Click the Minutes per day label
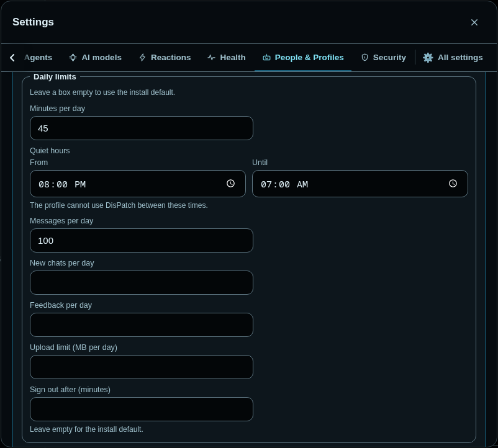This screenshot has height=448, width=498. tap(58, 109)
